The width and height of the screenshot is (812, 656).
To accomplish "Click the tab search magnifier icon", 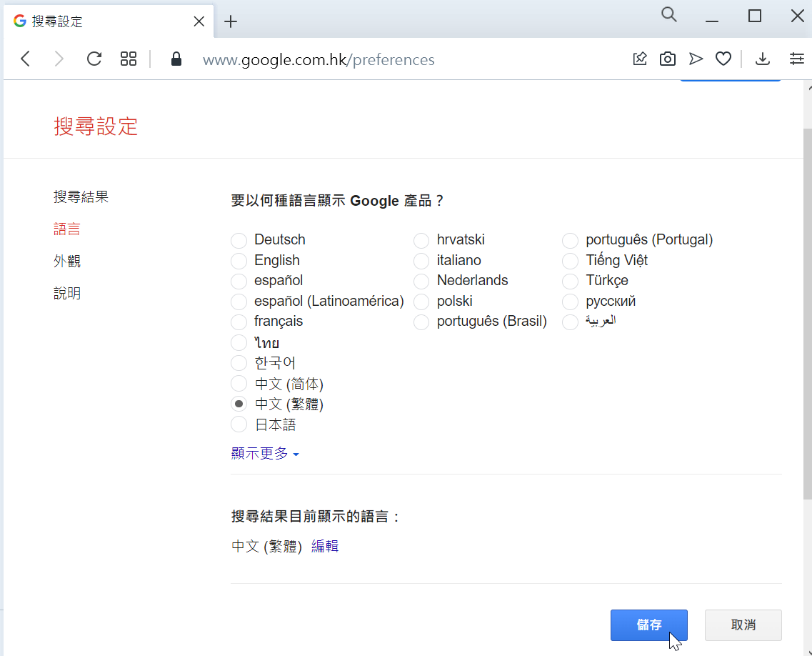I will click(x=669, y=14).
